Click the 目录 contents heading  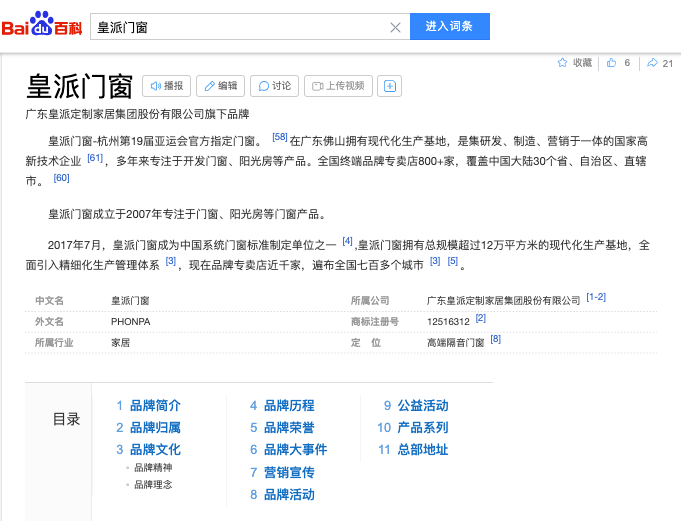(66, 419)
